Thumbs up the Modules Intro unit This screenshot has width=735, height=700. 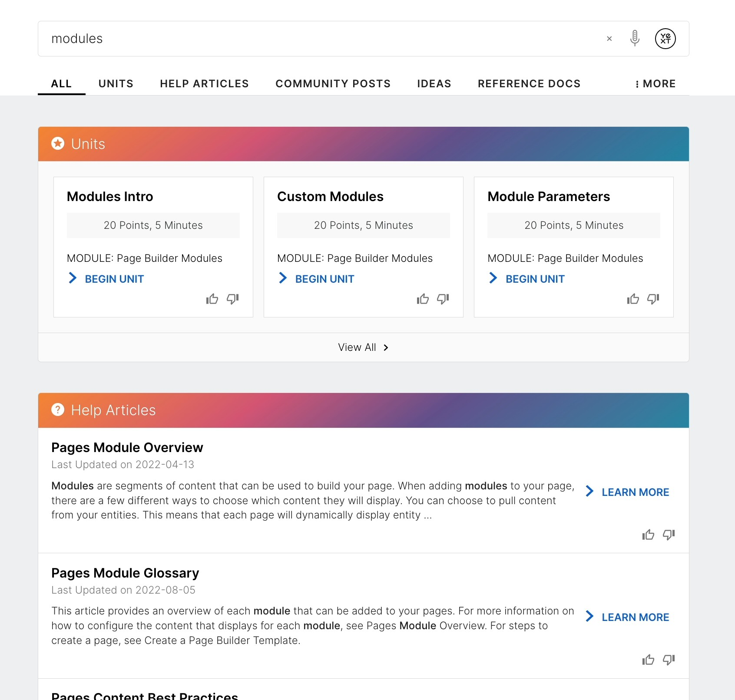212,299
